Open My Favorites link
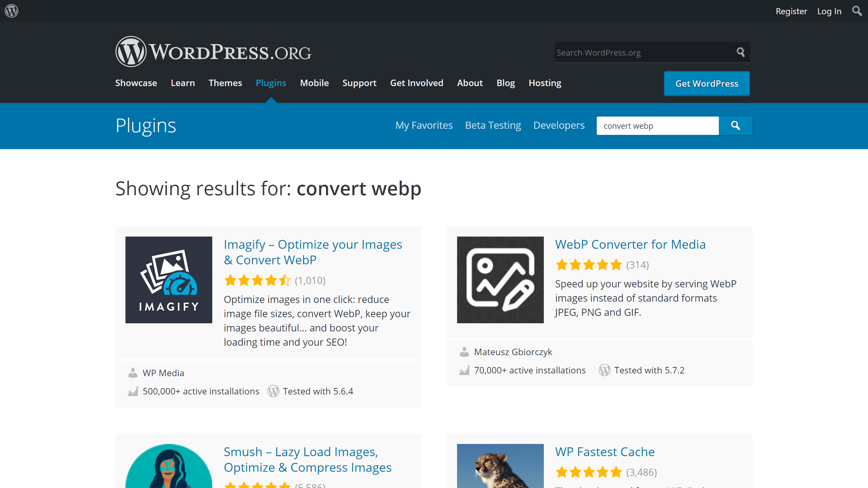 tap(424, 125)
